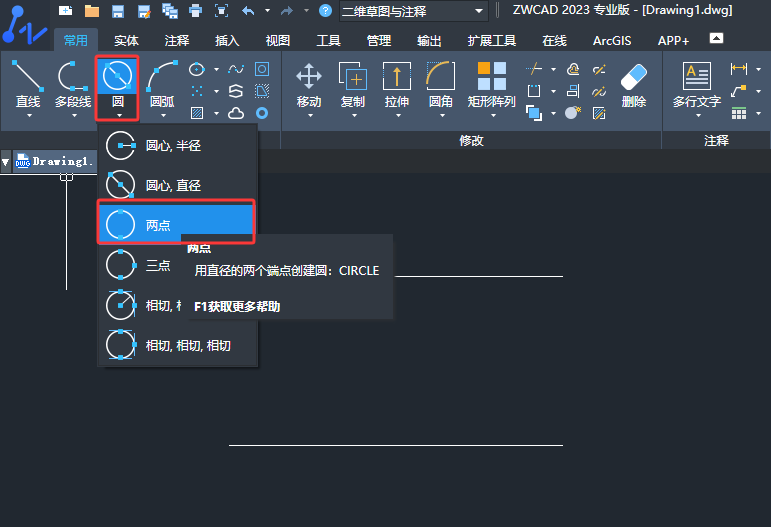Click the 删除 (Erase) eraser tool
The image size is (771, 527).
point(634,85)
